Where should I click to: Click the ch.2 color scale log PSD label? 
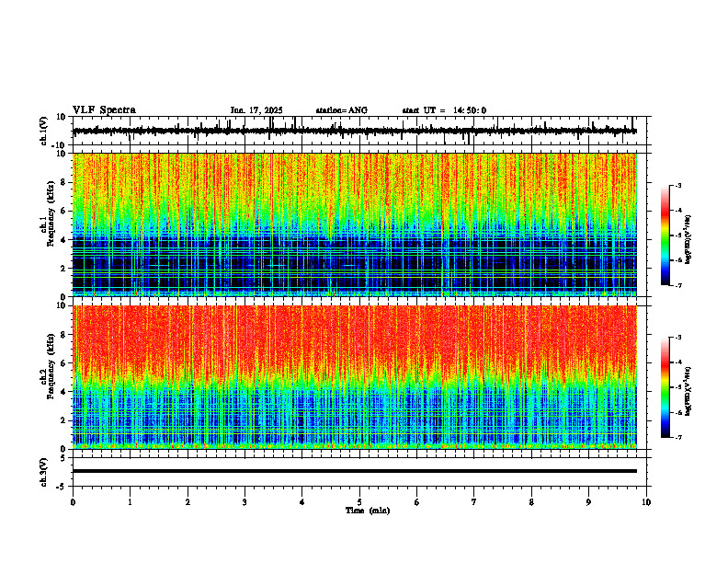[x=688, y=391]
